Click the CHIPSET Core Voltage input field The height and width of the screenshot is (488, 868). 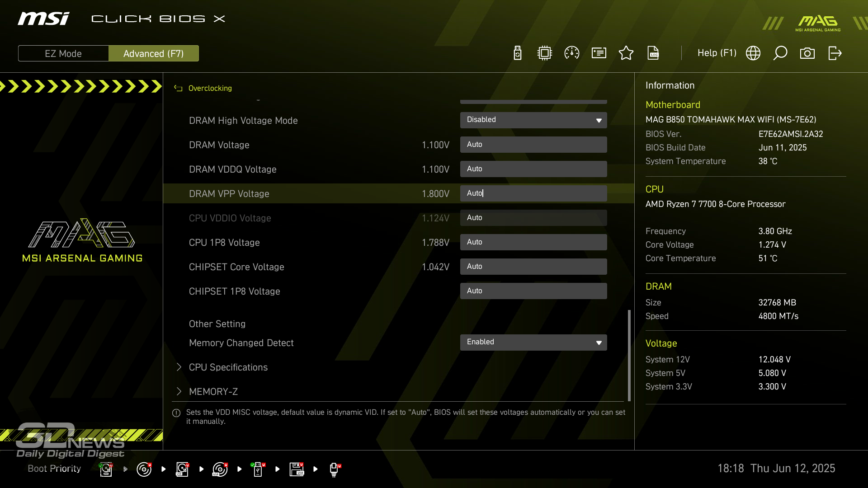[x=533, y=267]
